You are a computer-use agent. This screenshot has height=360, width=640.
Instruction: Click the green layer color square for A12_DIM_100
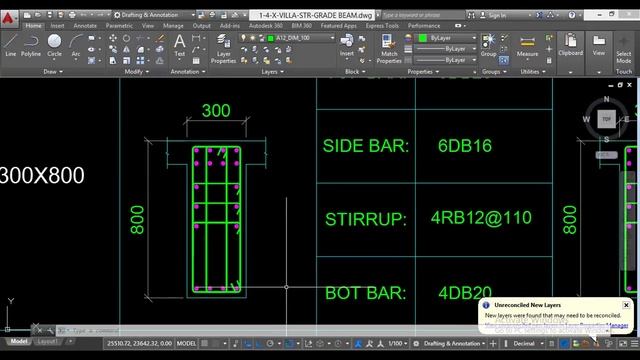point(270,38)
